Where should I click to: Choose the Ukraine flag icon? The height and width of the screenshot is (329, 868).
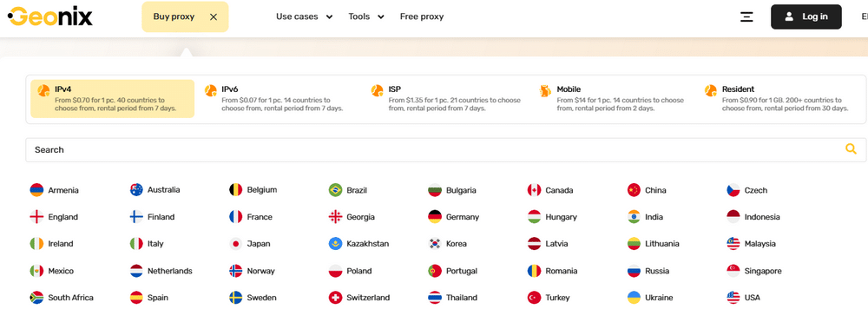(x=634, y=298)
